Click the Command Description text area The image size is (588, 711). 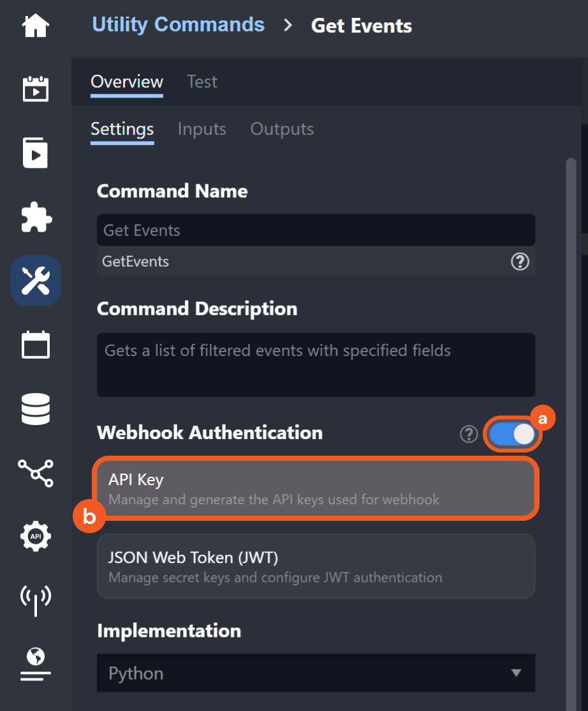[x=316, y=364]
